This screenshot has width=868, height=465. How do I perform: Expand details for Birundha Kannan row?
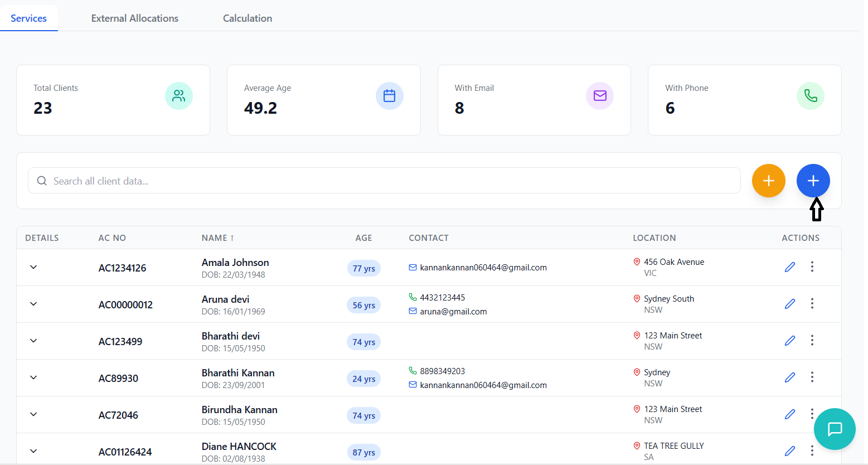click(x=33, y=414)
